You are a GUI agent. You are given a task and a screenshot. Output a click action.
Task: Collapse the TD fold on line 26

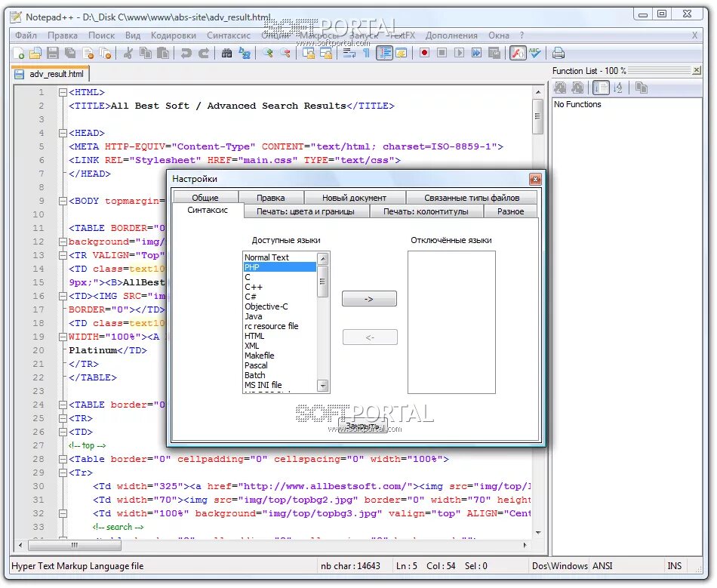pyautogui.click(x=63, y=432)
